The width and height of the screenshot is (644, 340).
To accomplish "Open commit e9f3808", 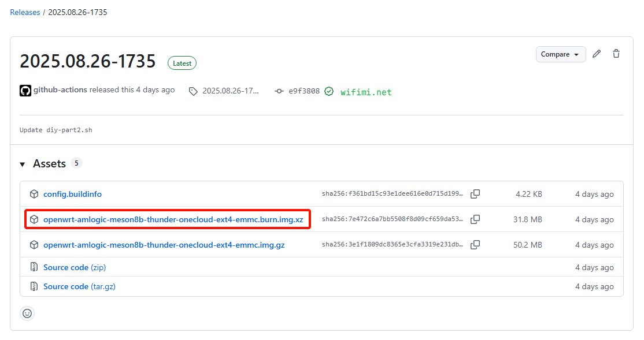I will (x=304, y=91).
